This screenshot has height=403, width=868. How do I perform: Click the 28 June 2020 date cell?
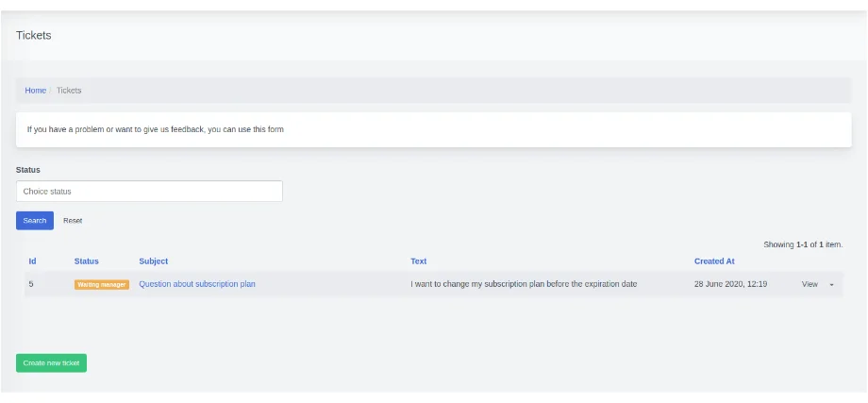[x=730, y=284]
